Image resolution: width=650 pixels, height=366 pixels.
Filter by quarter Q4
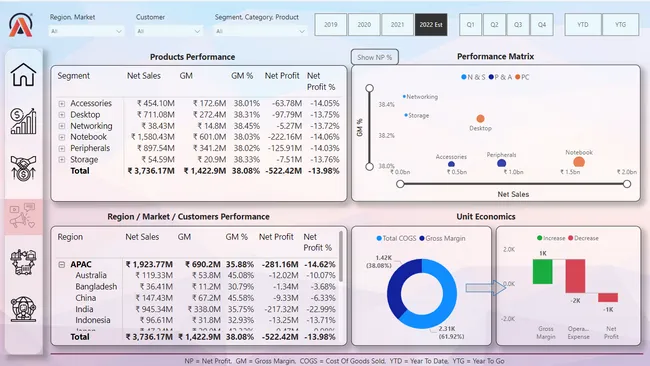[542, 24]
